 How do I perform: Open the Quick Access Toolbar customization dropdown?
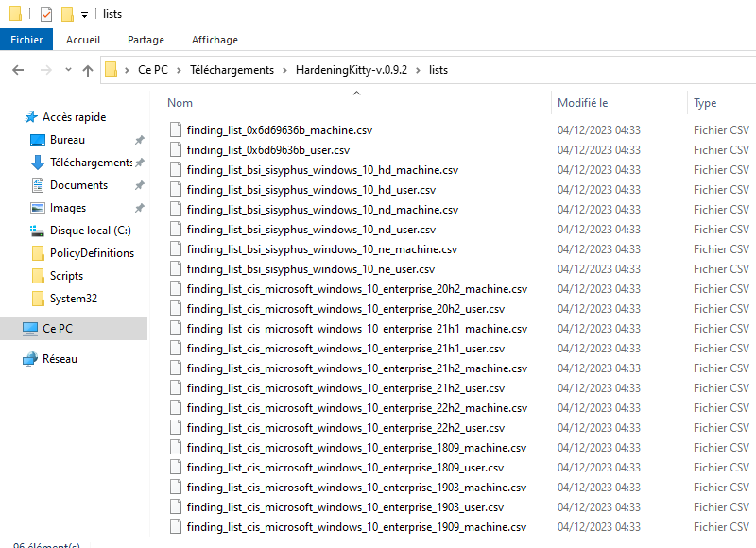point(85,13)
